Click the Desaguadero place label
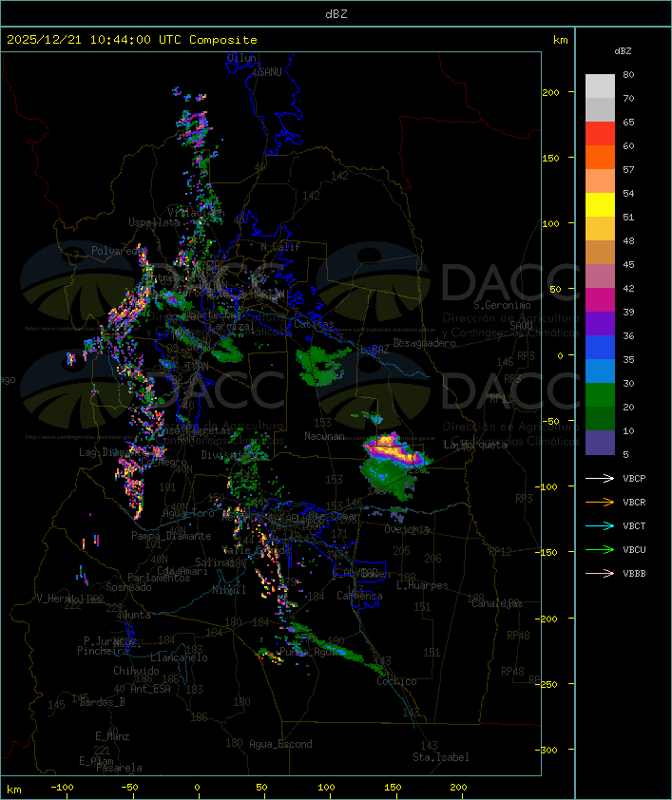The image size is (672, 800). pos(424,343)
